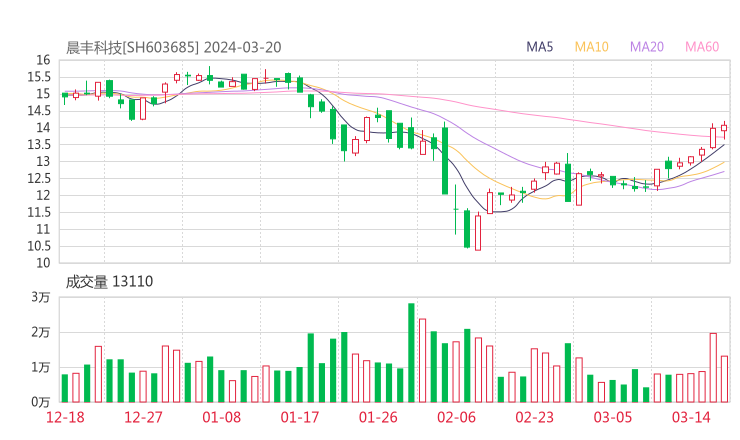The height and width of the screenshot is (440, 740).
Task: Click the 01-08 date axis label
Action: (221, 417)
